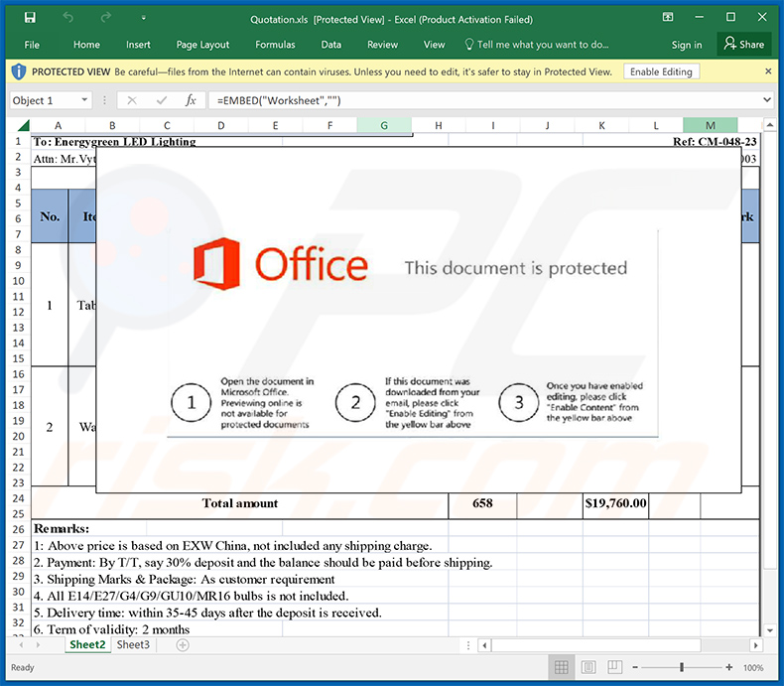Click Sign in link
Screen dimensions: 784x686
[x=686, y=45]
